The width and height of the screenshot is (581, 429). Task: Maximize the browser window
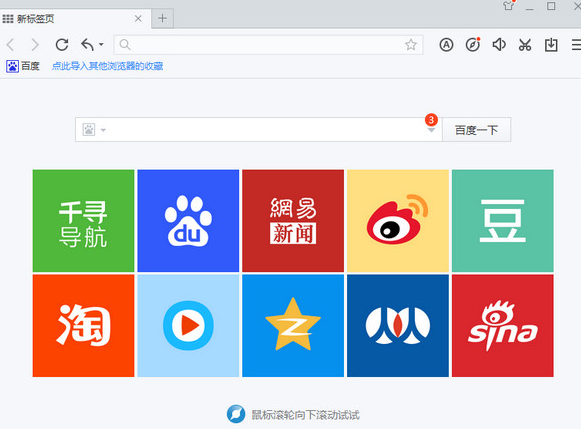(551, 6)
